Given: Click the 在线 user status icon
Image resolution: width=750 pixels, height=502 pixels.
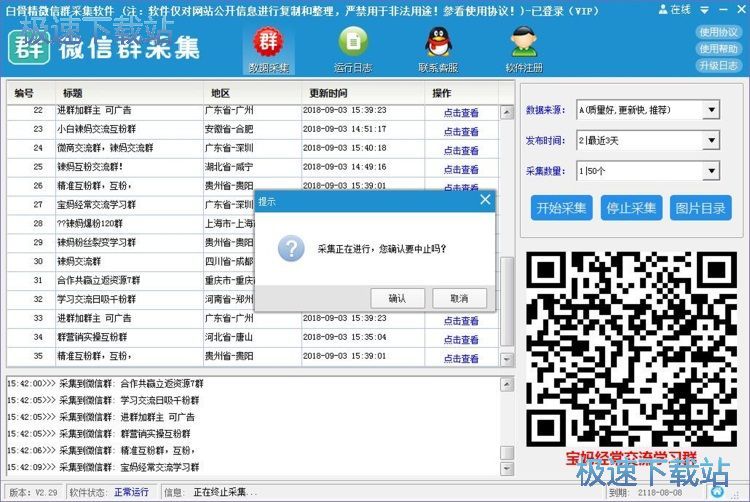Looking at the screenshot, I should (674, 9).
